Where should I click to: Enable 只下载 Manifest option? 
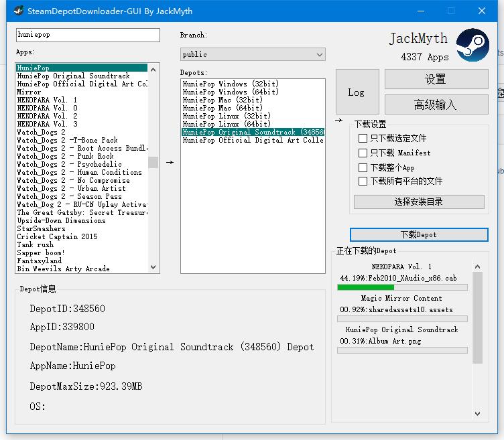(x=363, y=153)
